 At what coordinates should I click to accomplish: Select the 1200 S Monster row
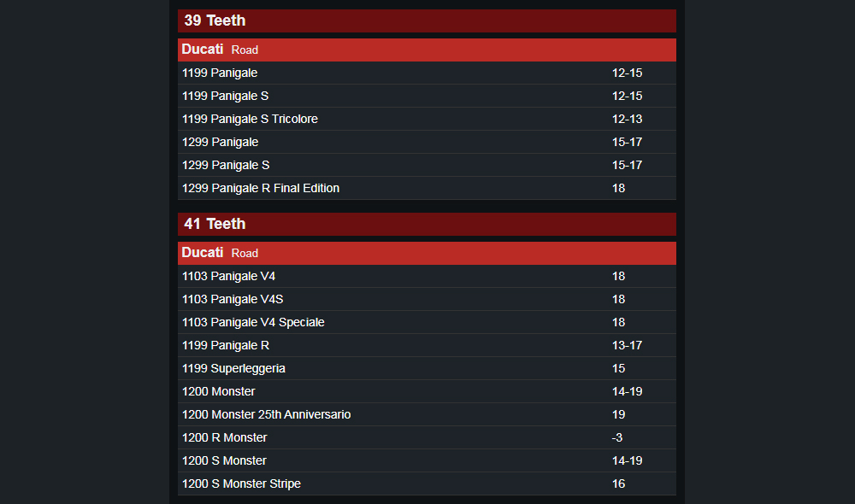pyautogui.click(x=427, y=460)
